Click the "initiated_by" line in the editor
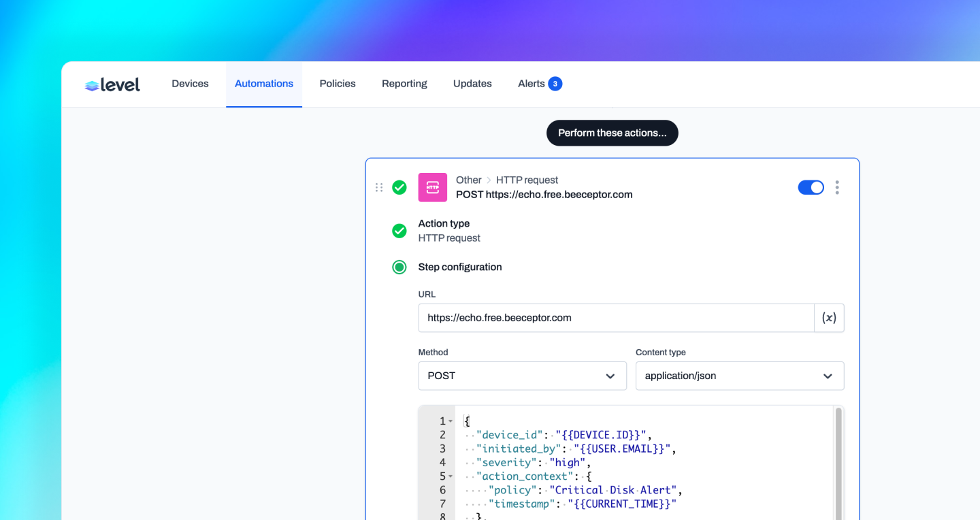 pos(570,449)
